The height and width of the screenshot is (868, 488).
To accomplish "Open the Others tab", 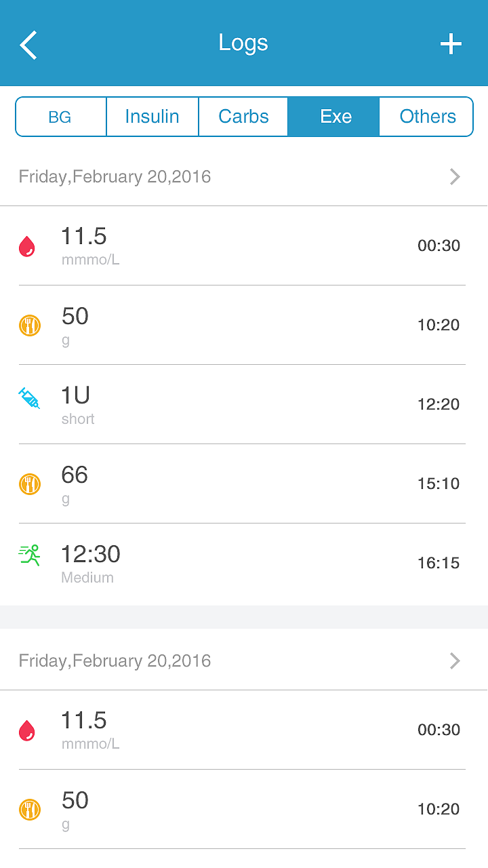I will tap(427, 117).
